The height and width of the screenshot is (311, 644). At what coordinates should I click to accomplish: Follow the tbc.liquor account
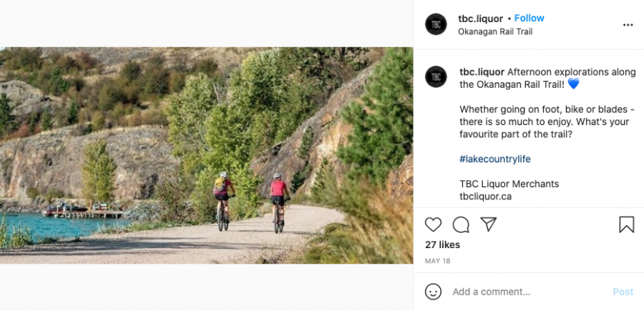click(529, 18)
